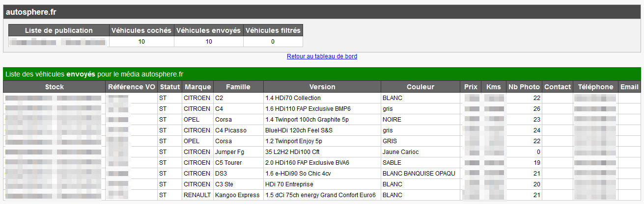Select the photo count 0 in the Jumper Fg row
This screenshot has width=644, height=204.
coord(538,152)
